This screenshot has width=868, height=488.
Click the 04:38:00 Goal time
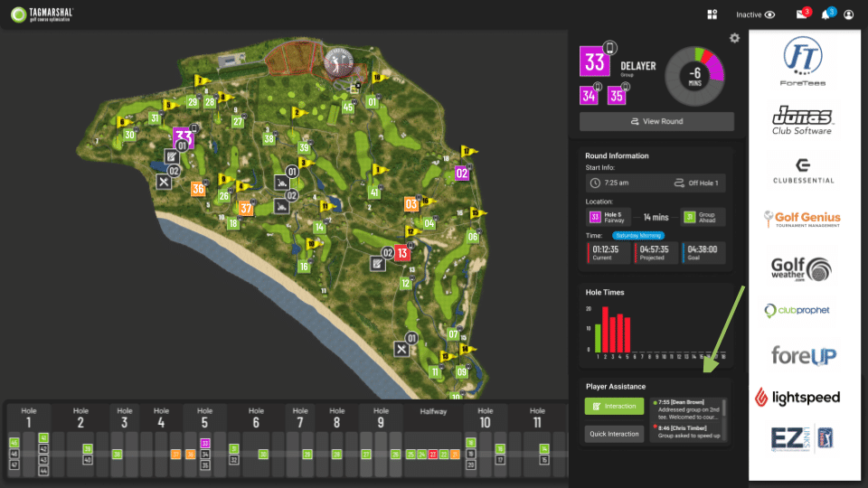click(702, 253)
